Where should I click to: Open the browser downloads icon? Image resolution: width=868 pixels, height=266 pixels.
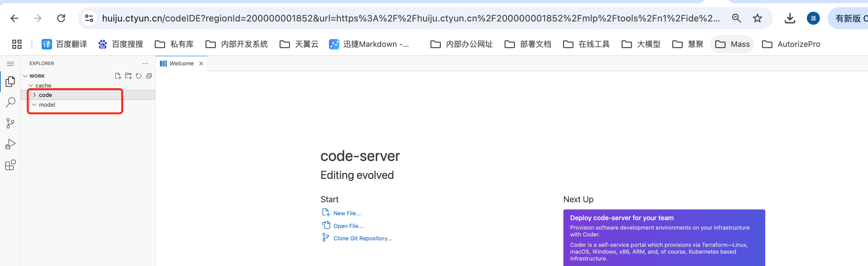coord(789,18)
